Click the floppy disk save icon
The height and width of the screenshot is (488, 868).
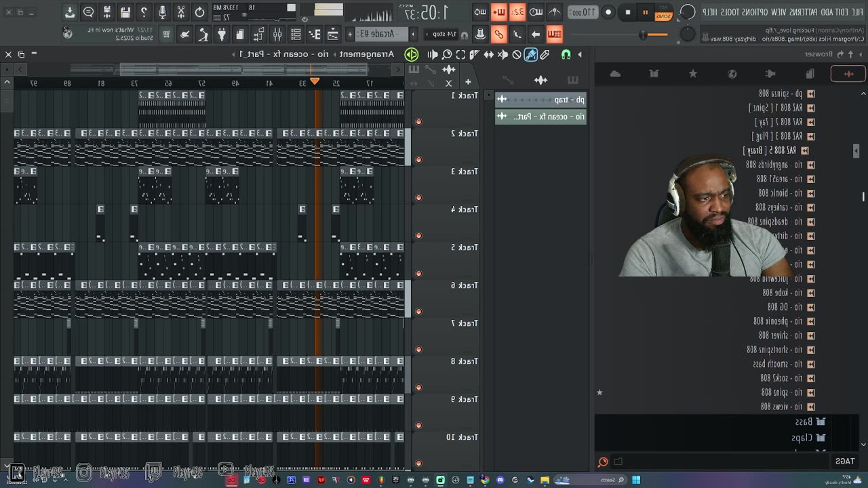tap(125, 12)
